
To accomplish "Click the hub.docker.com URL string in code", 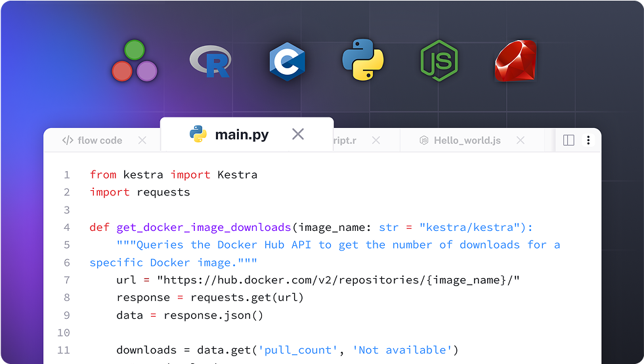I will [338, 280].
